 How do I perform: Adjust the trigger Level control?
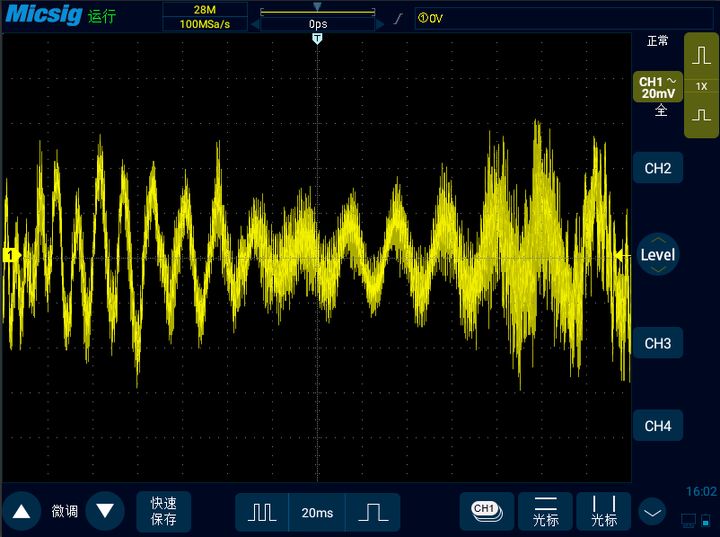tap(657, 255)
